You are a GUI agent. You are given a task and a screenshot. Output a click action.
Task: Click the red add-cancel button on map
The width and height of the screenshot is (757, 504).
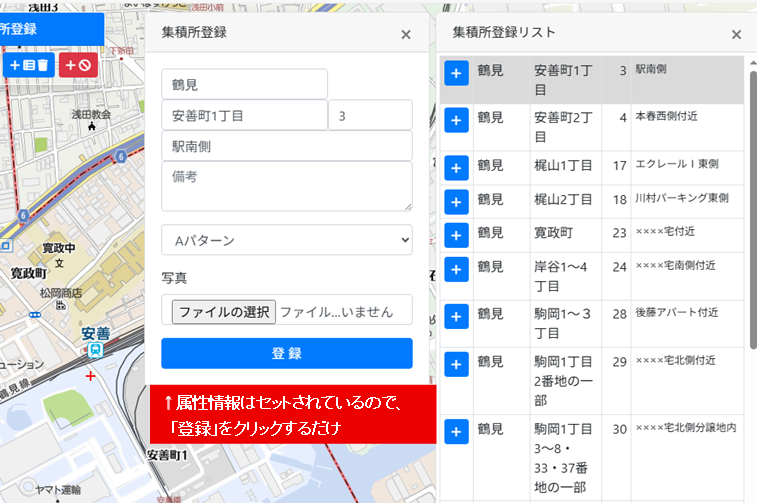click(x=78, y=65)
